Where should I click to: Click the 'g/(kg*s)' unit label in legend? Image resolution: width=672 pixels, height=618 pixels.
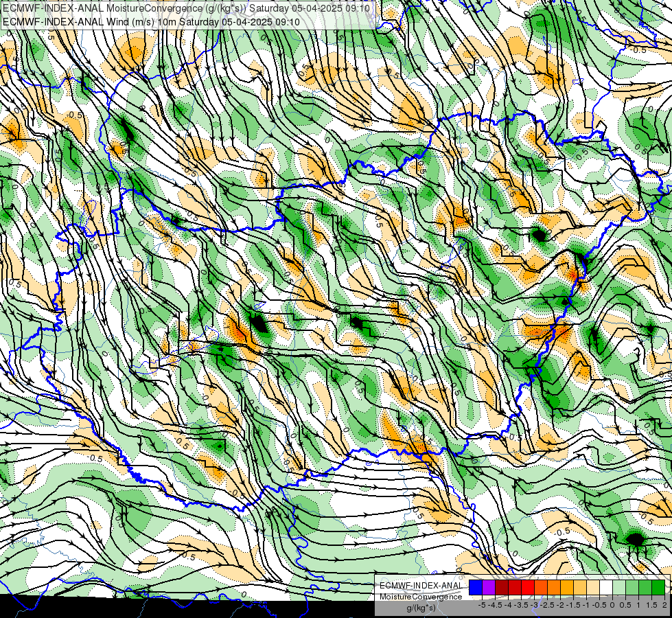pyautogui.click(x=421, y=608)
